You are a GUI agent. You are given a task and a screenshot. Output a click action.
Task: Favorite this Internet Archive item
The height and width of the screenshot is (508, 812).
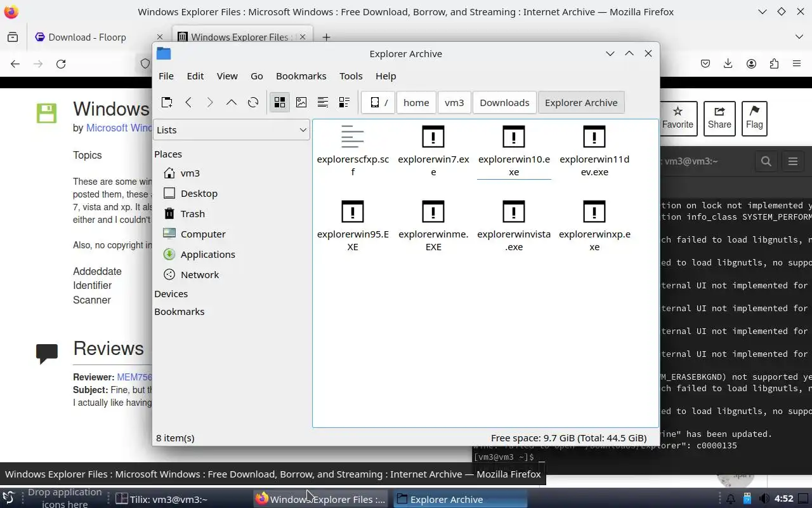(x=678, y=118)
